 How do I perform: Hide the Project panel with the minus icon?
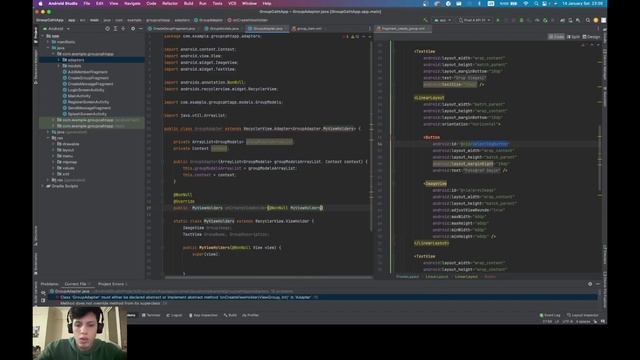(x=141, y=29)
